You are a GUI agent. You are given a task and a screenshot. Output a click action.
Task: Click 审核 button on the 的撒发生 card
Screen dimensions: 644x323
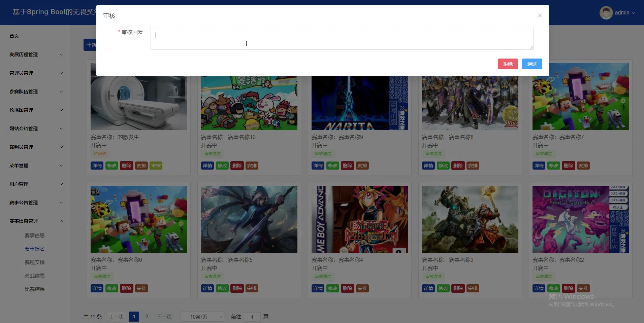(x=156, y=166)
